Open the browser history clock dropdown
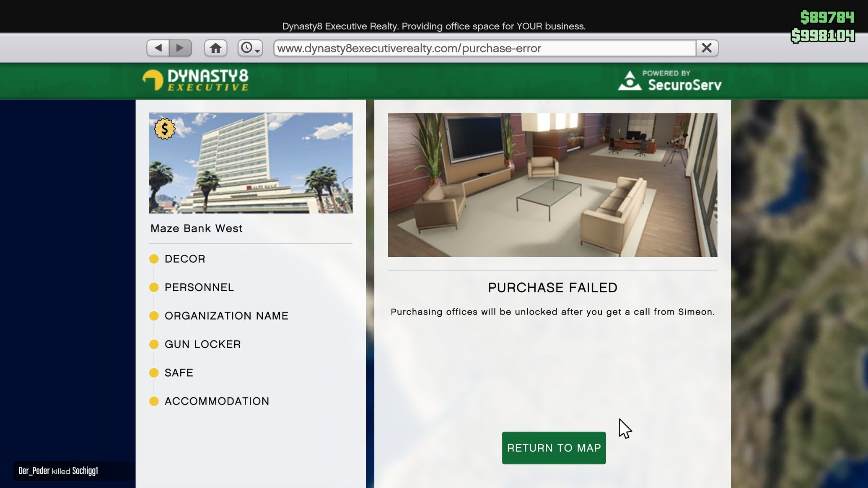Viewport: 868px width, 488px height. coord(250,48)
